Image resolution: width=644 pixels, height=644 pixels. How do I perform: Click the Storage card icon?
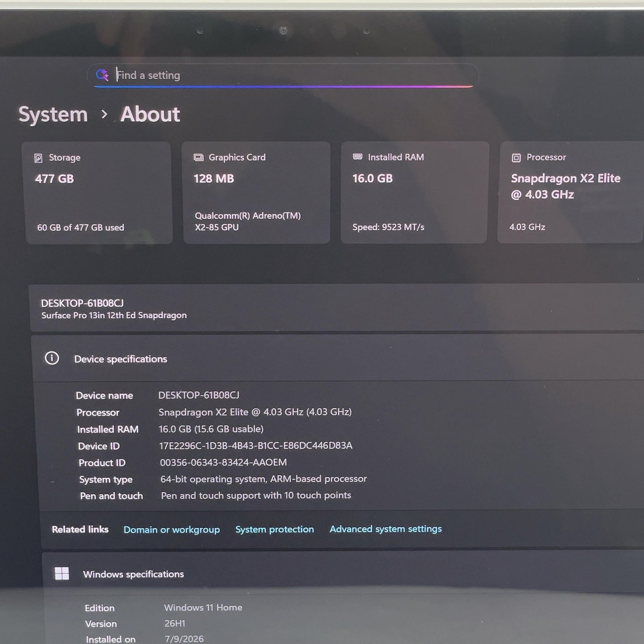[x=38, y=158]
